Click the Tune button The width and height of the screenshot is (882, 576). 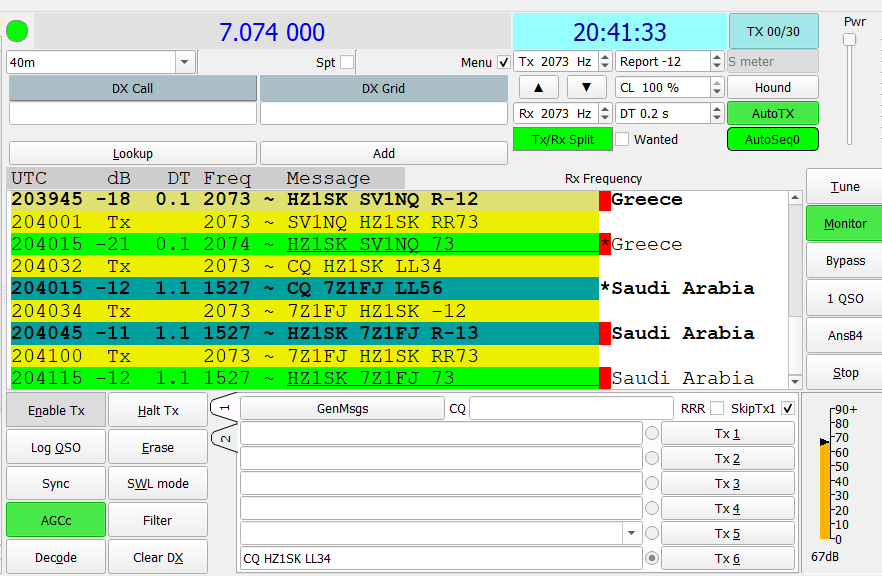point(845,186)
